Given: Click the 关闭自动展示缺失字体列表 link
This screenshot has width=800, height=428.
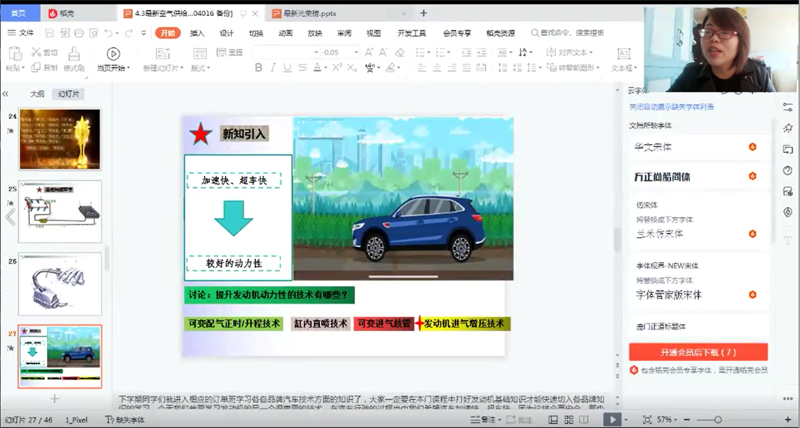Looking at the screenshot, I should pos(671,106).
